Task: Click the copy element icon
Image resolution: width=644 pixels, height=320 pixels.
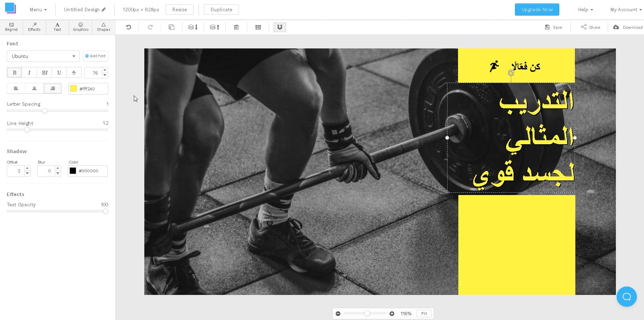Action: 171,27
